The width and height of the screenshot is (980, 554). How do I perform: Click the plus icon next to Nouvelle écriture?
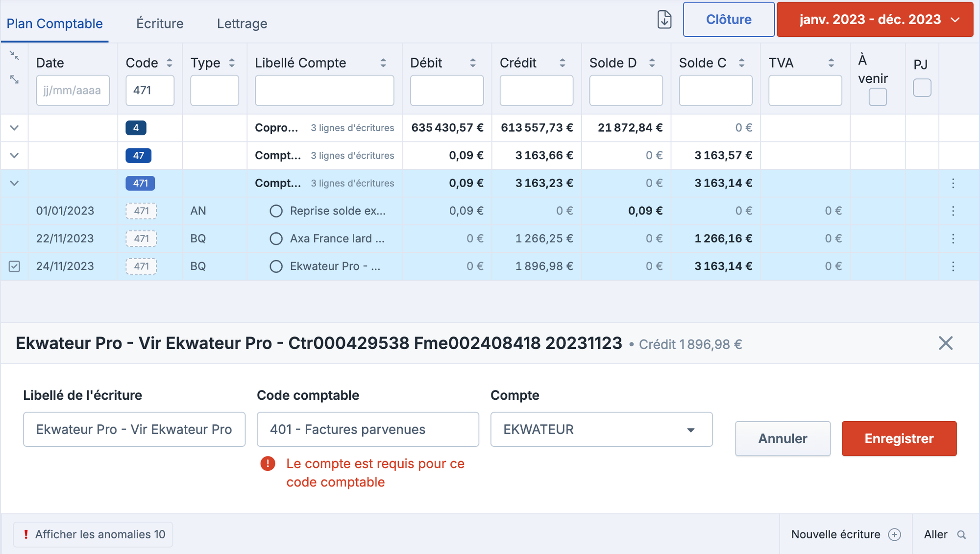tap(895, 534)
